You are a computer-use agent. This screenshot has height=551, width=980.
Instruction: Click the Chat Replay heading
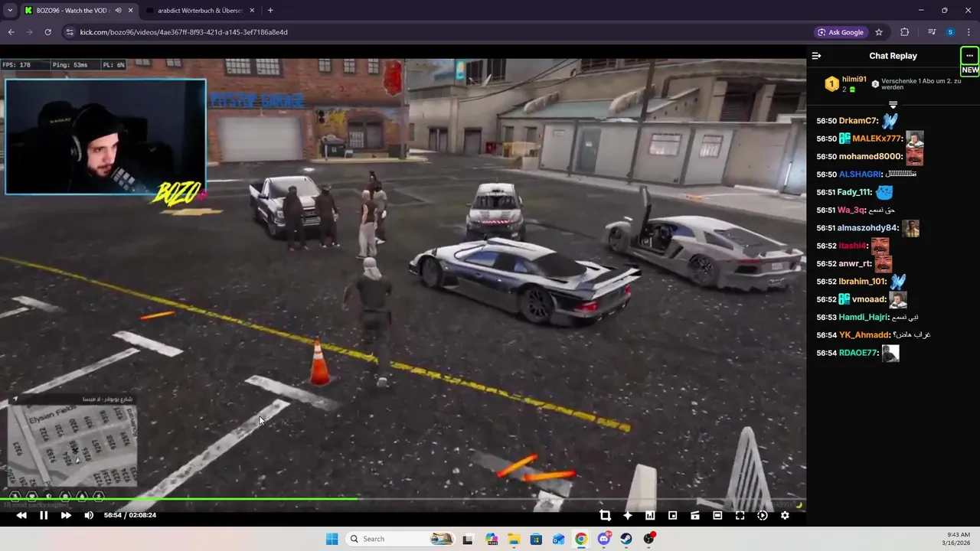point(893,56)
